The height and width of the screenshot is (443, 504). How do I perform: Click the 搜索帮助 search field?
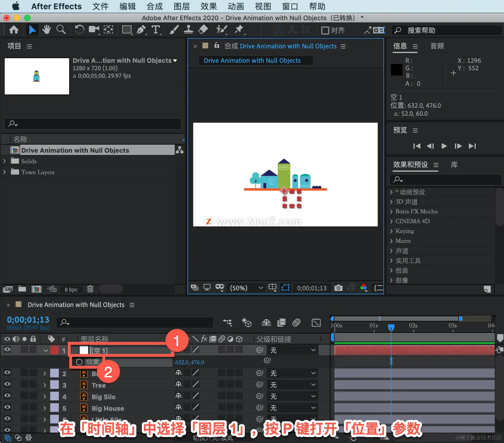(447, 30)
